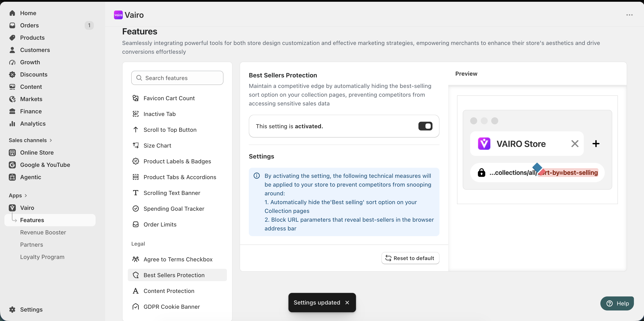Click the Search features input field
Viewport: 644px width, 321px height.
tap(177, 78)
